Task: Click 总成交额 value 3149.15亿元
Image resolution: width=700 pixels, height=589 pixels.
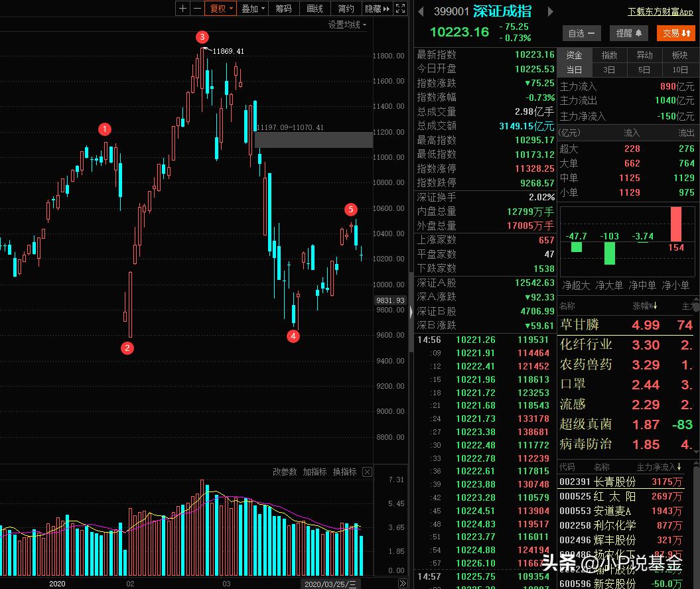Action: point(526,126)
